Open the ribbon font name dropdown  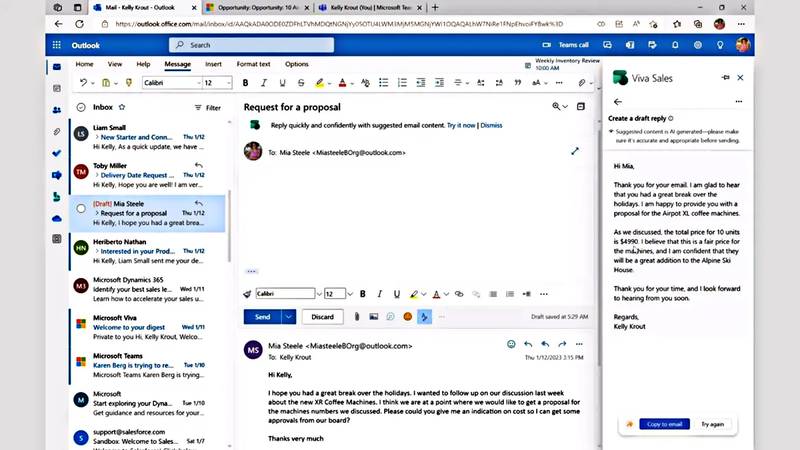(198, 83)
